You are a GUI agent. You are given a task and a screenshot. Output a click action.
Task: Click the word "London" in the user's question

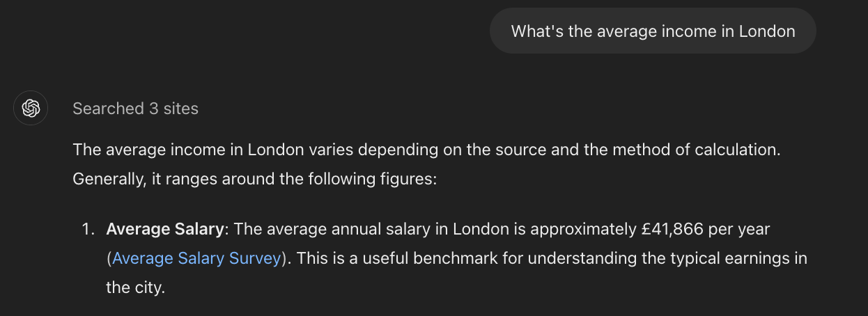[x=766, y=31]
